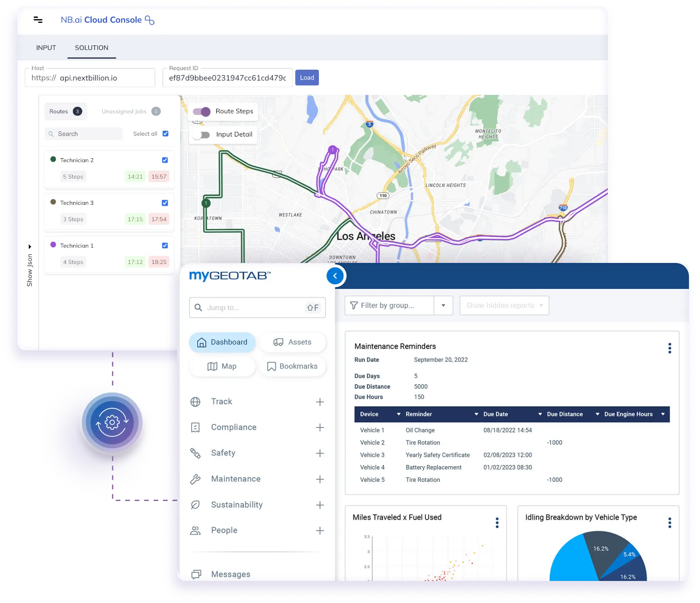
Task: Focus the Jump to search box
Action: click(257, 308)
